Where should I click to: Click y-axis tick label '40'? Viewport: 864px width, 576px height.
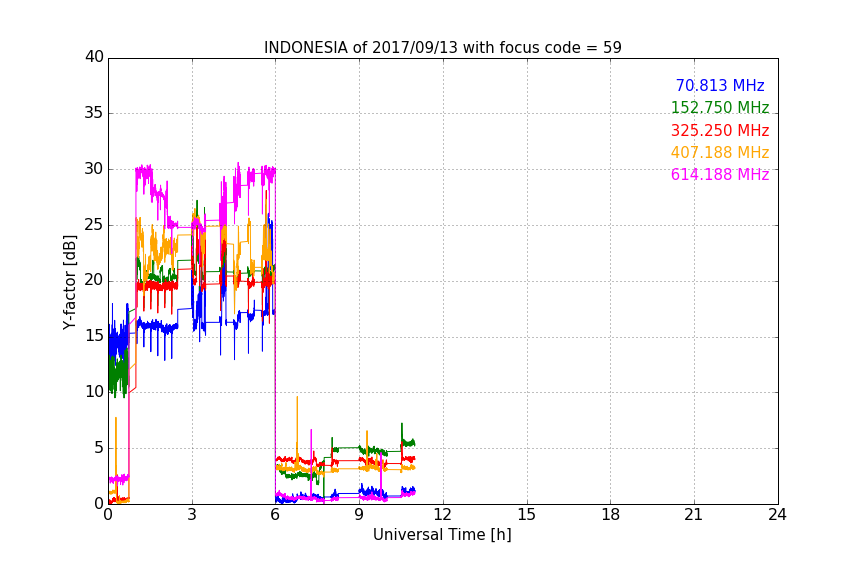(x=94, y=57)
